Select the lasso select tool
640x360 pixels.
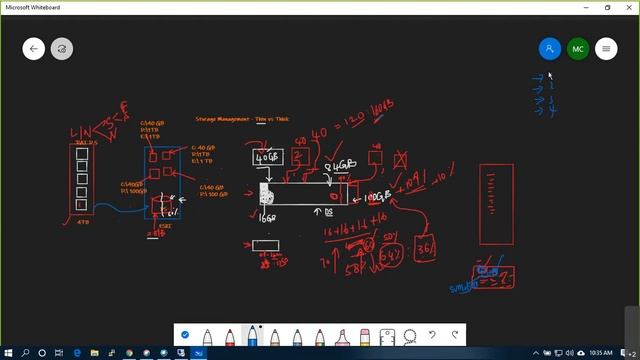[409, 337]
